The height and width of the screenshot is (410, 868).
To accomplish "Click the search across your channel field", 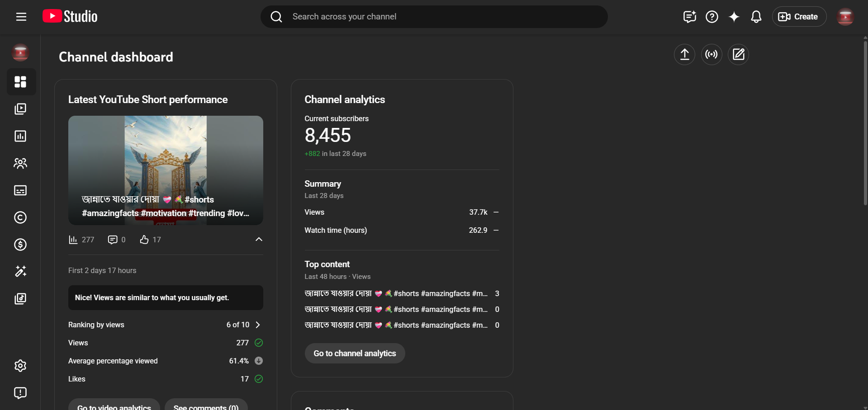I will (434, 17).
